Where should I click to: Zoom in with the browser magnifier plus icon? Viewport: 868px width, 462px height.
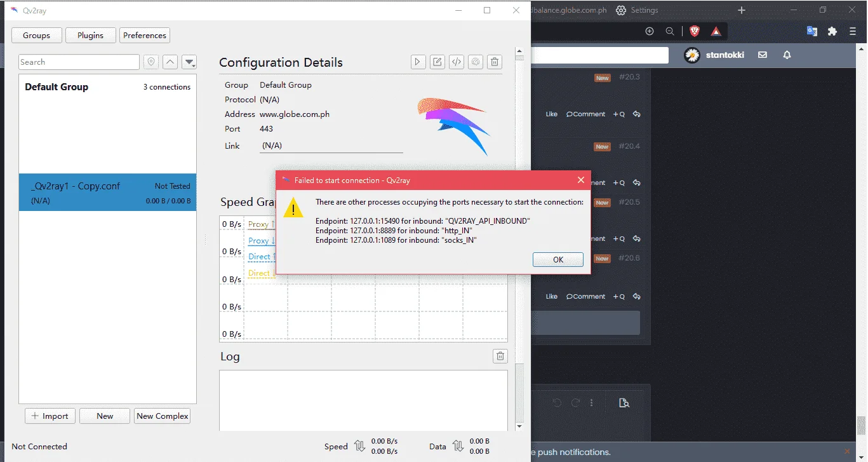click(649, 31)
